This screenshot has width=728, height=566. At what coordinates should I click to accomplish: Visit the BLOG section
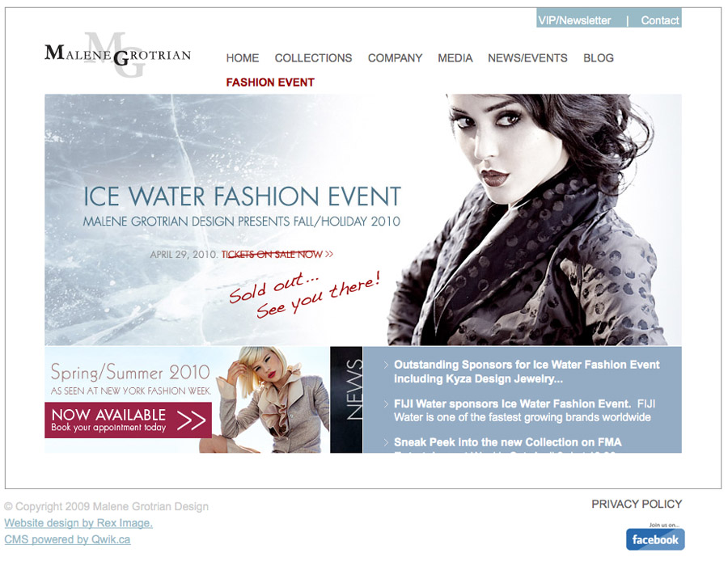click(599, 58)
